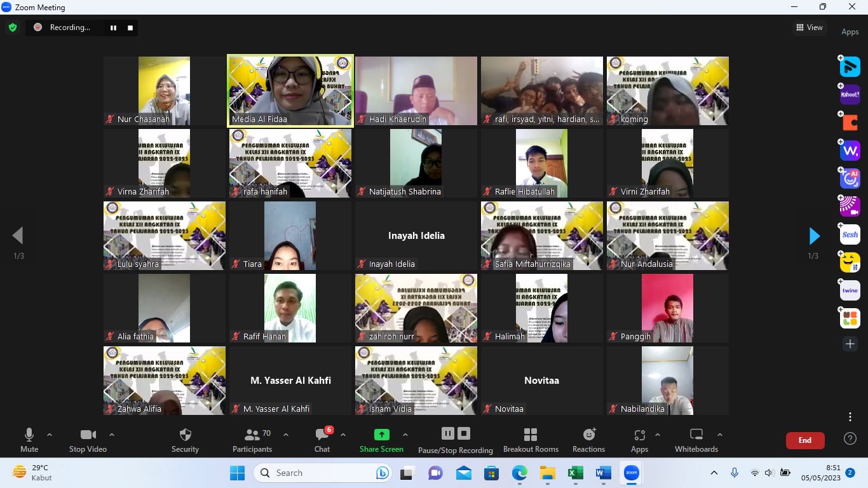
Task: Expand the Share Screen options arrow
Action: (x=405, y=435)
